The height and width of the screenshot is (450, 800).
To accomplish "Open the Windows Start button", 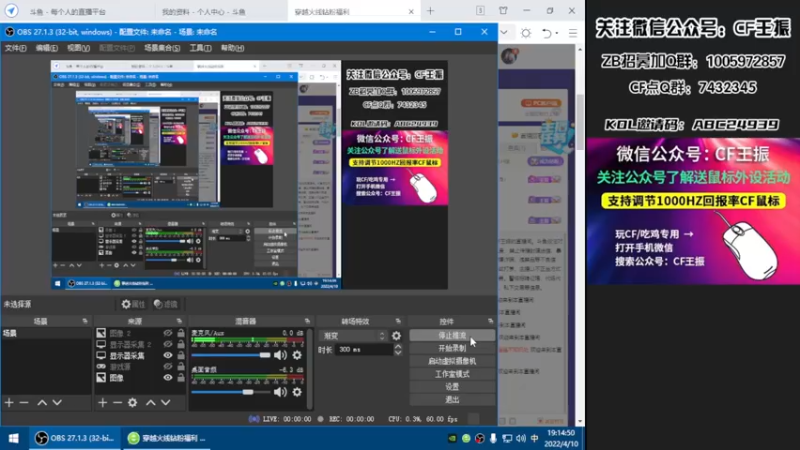I will point(13,438).
